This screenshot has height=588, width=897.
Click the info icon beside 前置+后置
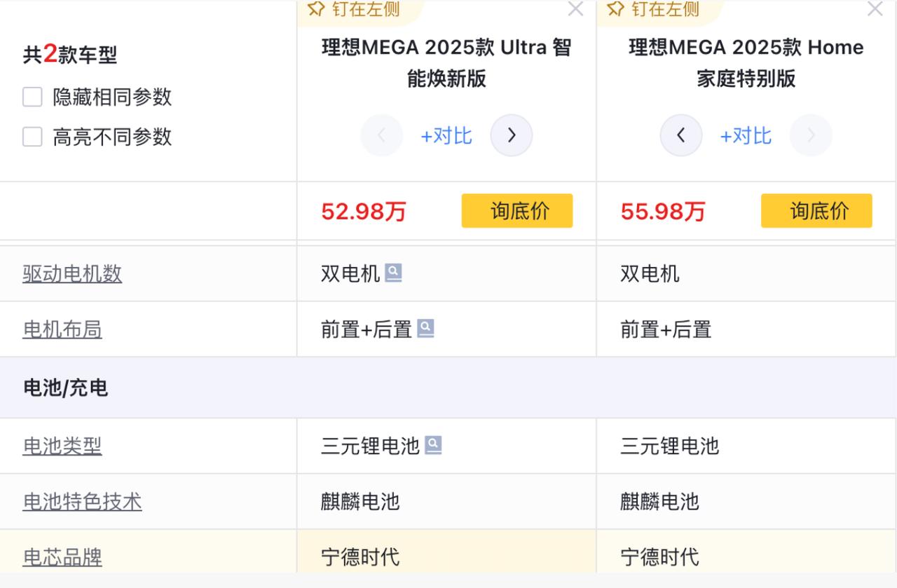click(425, 328)
